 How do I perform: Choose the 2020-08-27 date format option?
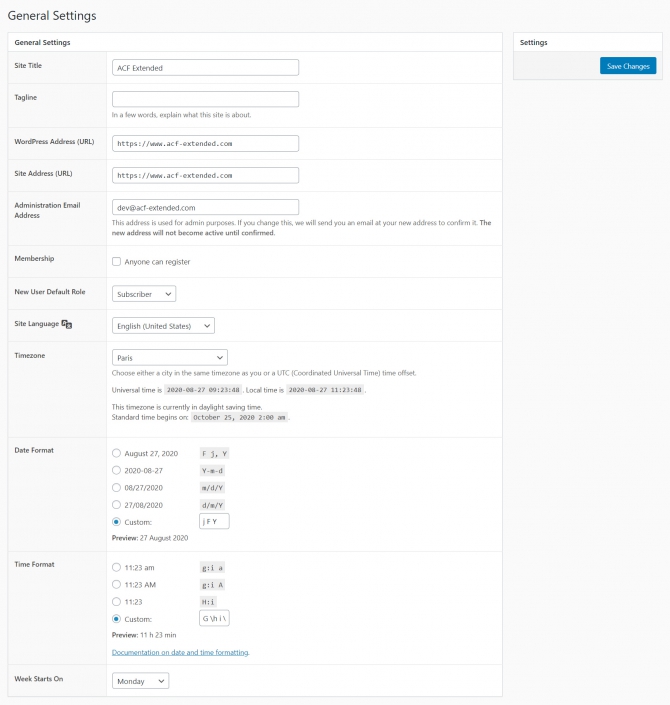coord(117,470)
